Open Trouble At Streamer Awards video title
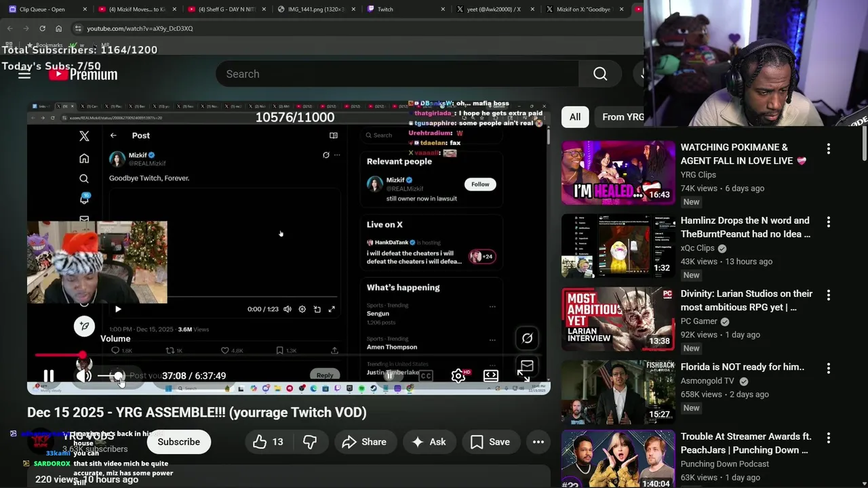Screen dimensions: 868x488 746,443
